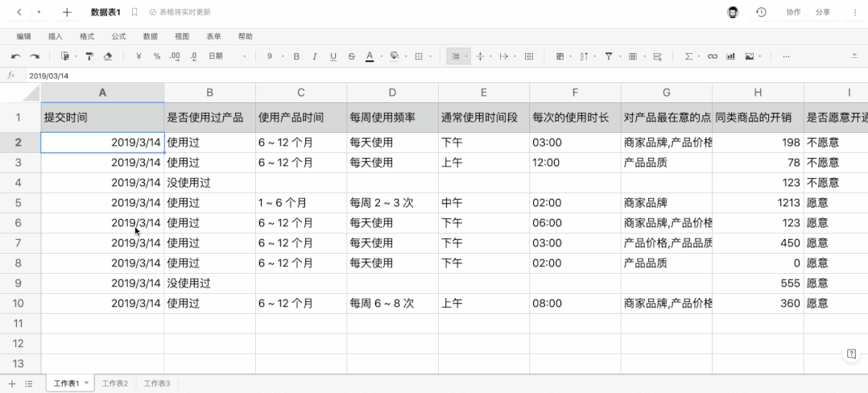
Task: Click the paste clipboard icon
Action: pos(64,56)
